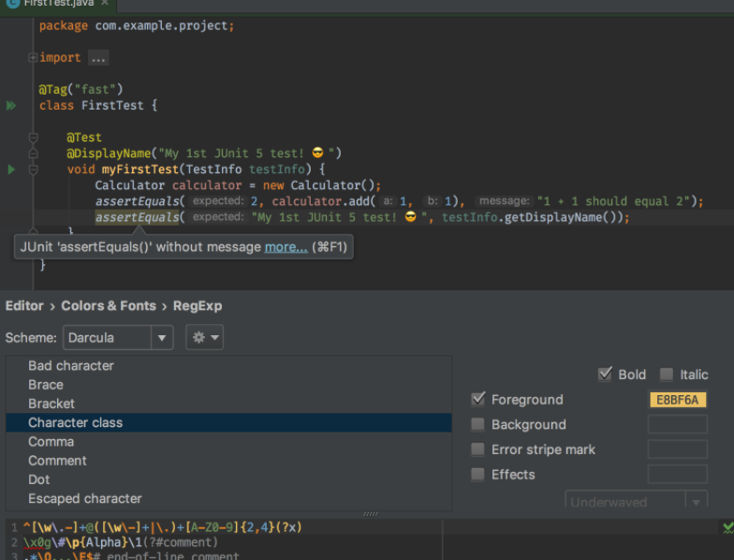
Task: Switch to the FirstTest.java tab
Action: (56, 4)
